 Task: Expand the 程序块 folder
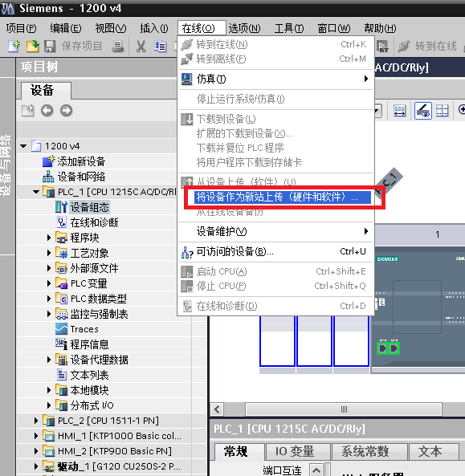click(49, 238)
